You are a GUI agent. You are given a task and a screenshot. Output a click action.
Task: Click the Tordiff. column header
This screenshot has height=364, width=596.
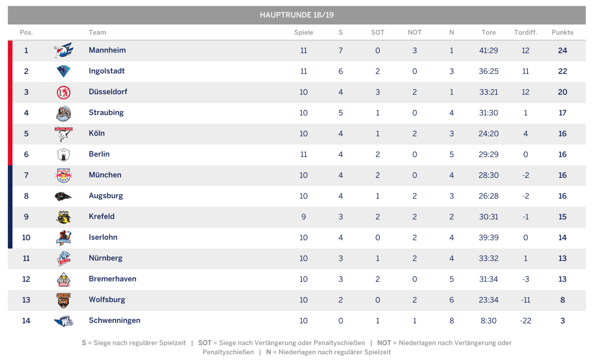(525, 33)
